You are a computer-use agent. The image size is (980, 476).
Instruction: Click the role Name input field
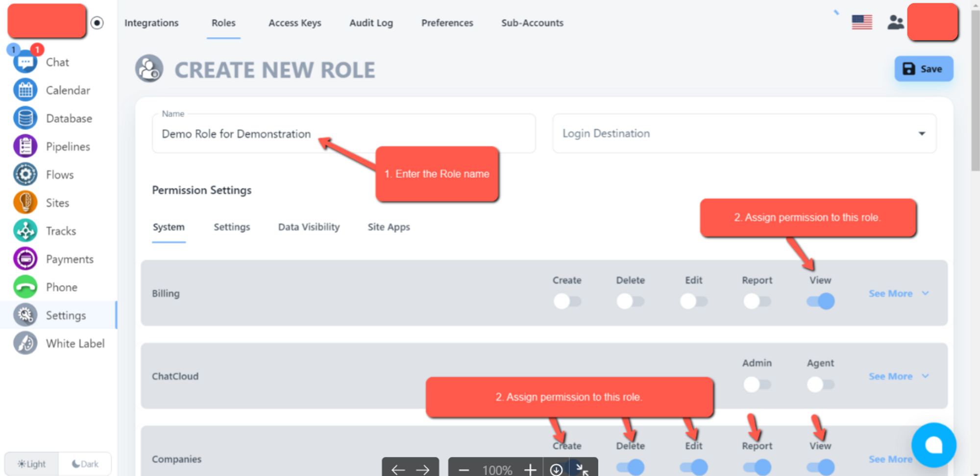[x=343, y=134]
